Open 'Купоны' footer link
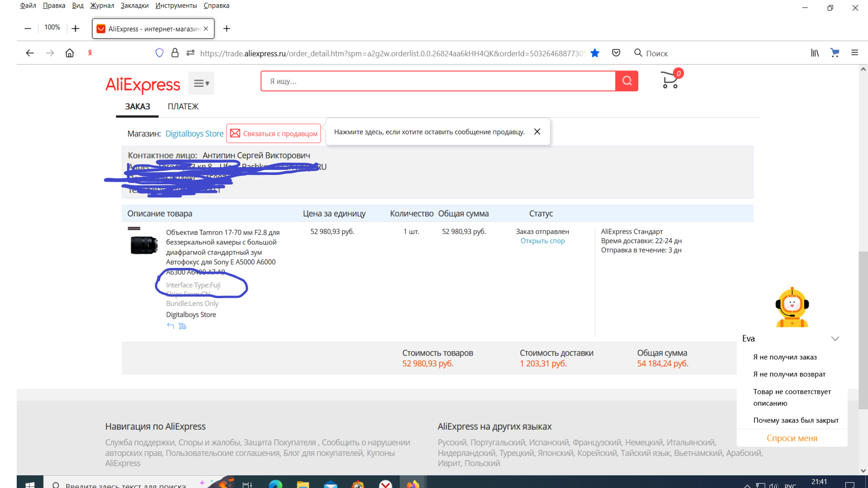Image resolution: width=868 pixels, height=488 pixels. coord(381,453)
